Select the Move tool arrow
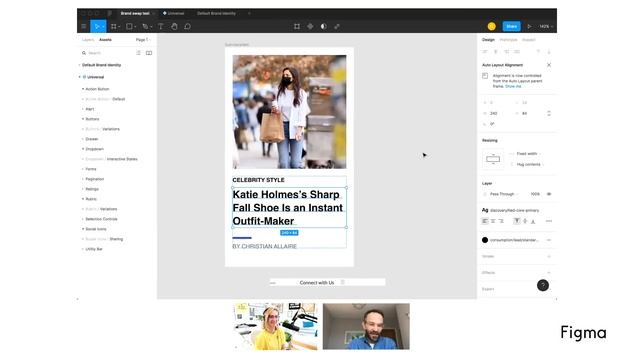The width and height of the screenshot is (640, 360). 97,27
